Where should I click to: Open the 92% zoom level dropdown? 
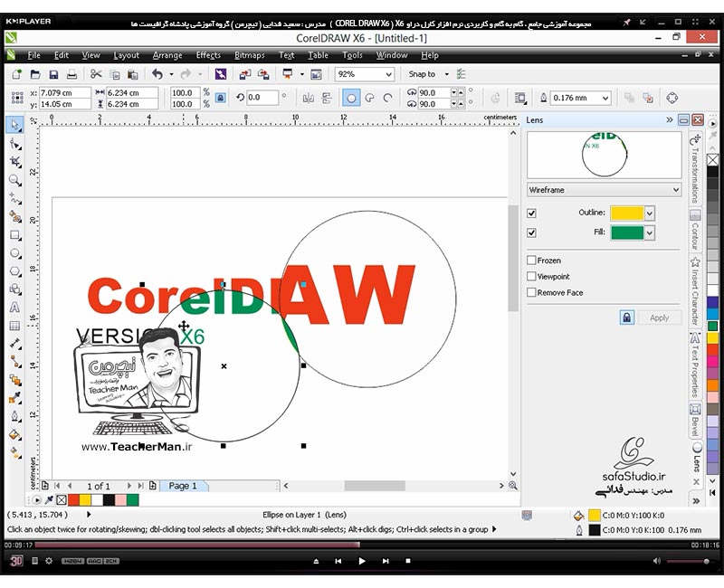click(x=389, y=74)
